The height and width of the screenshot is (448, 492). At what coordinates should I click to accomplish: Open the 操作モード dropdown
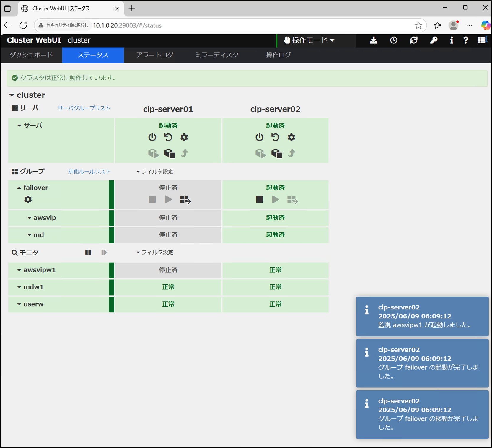309,40
